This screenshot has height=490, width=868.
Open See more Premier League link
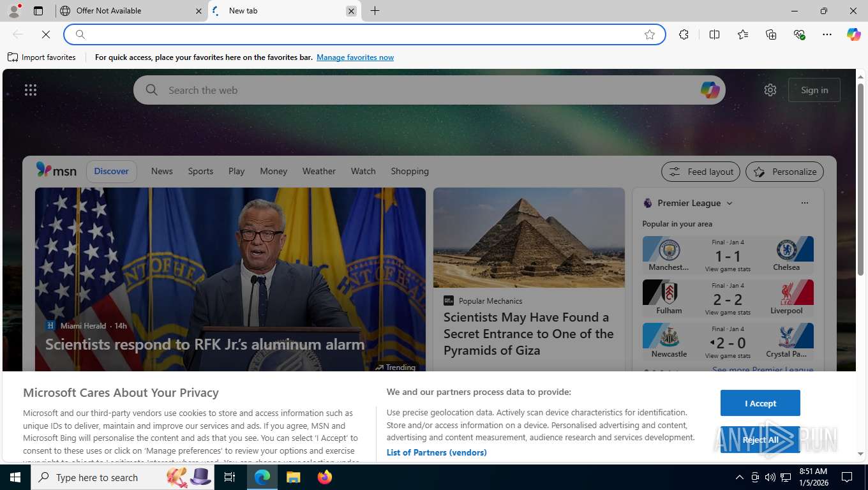(x=763, y=369)
